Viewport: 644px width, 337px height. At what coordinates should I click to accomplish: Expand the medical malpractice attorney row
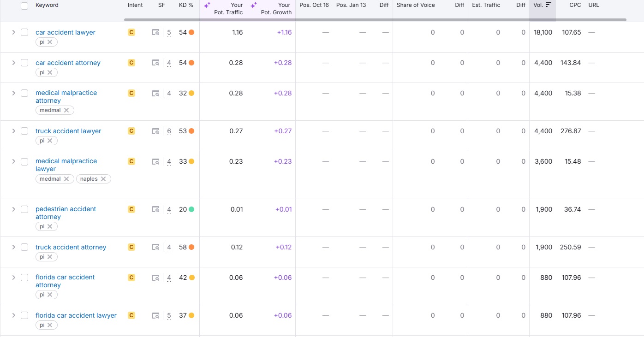(x=13, y=93)
